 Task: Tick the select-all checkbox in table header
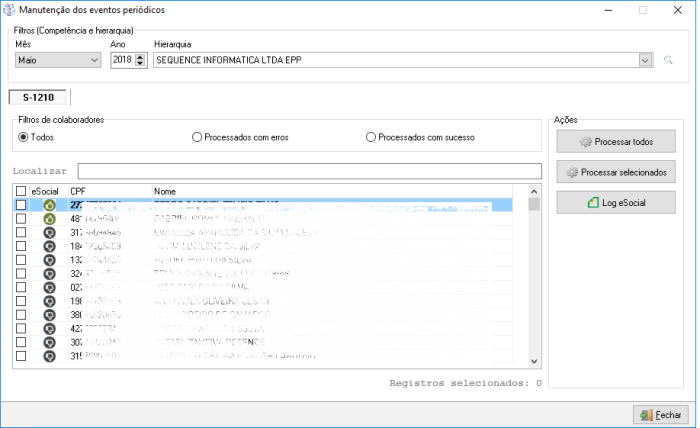(21, 191)
